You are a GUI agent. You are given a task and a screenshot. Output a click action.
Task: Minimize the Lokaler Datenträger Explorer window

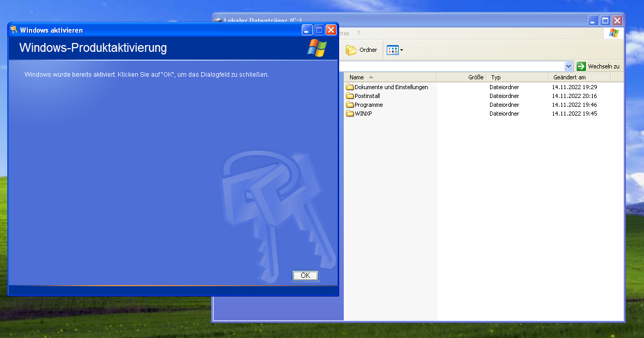(593, 21)
